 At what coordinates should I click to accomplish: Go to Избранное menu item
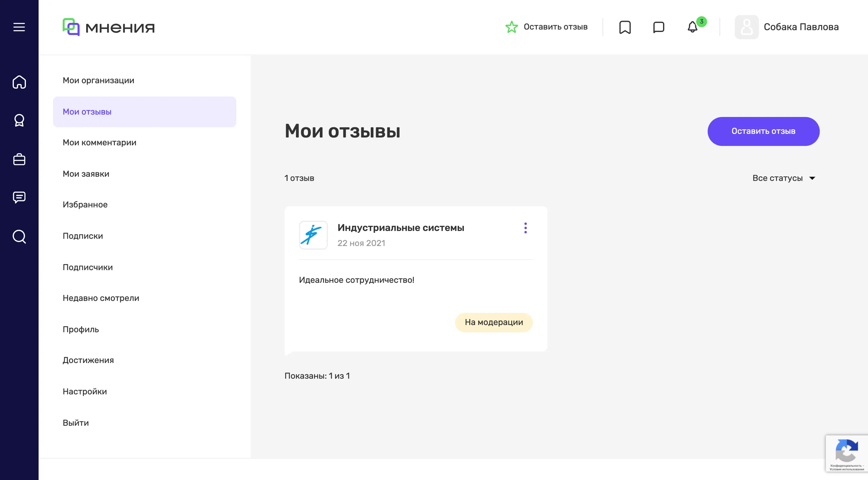85,205
